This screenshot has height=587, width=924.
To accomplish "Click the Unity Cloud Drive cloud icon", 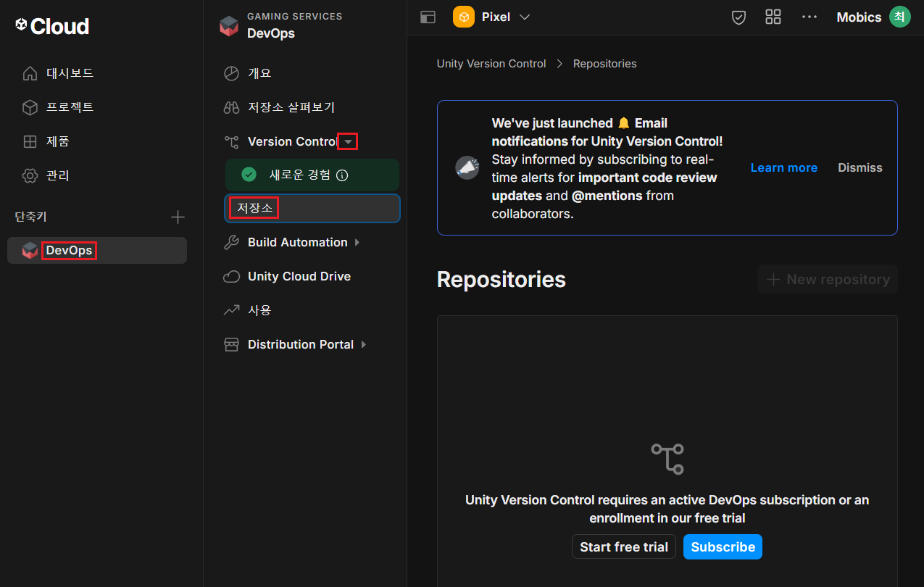I will pyautogui.click(x=231, y=276).
